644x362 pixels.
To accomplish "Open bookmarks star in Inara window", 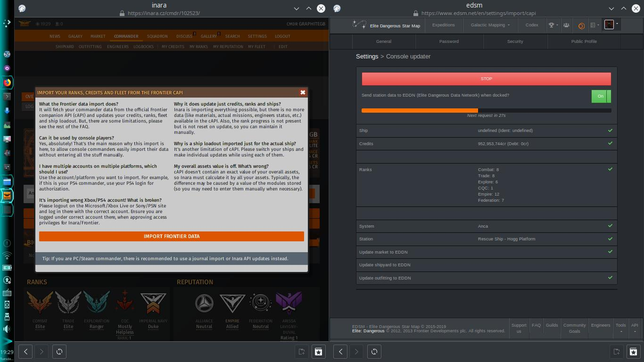I will click(319, 351).
